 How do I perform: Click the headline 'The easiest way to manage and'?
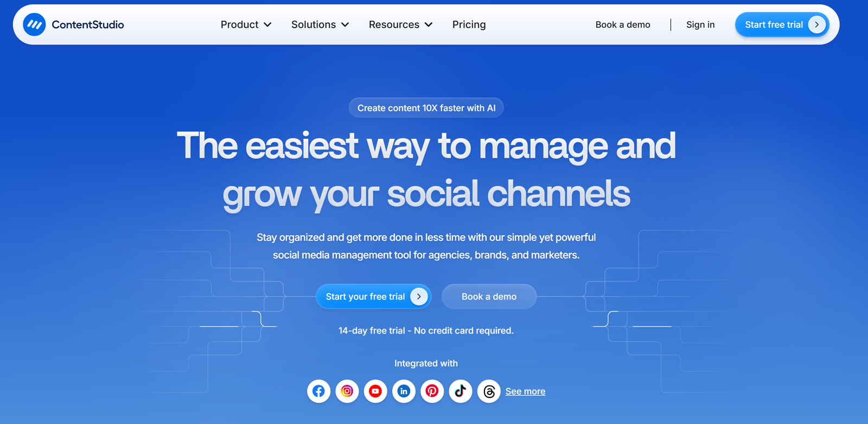tap(426, 146)
